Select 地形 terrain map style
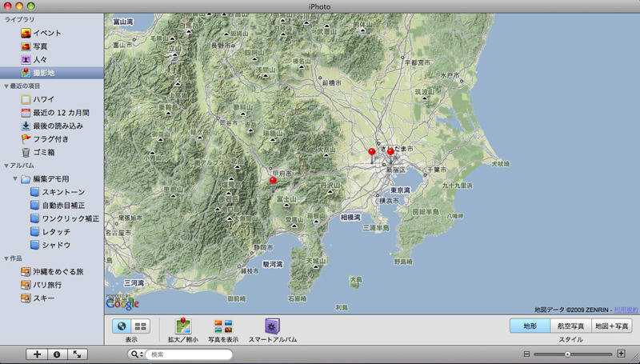 click(530, 326)
